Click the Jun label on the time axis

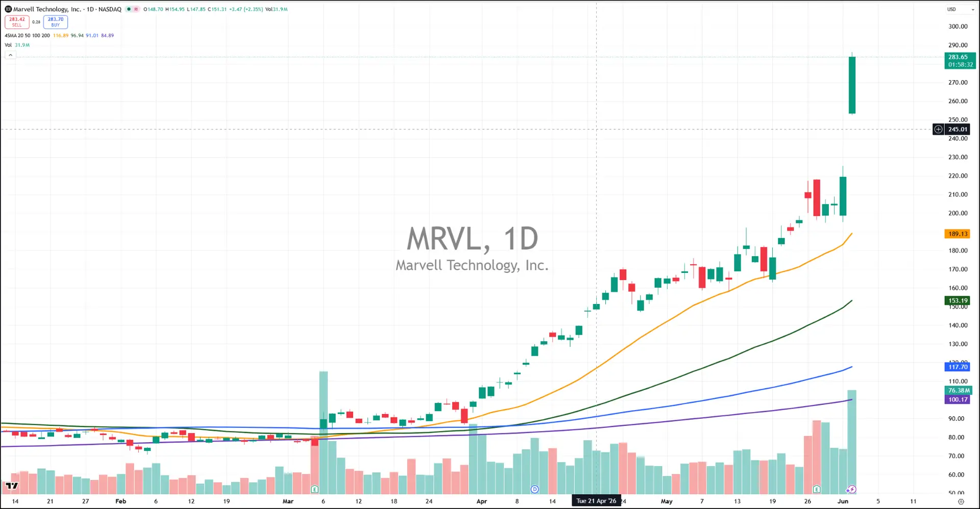843,501
